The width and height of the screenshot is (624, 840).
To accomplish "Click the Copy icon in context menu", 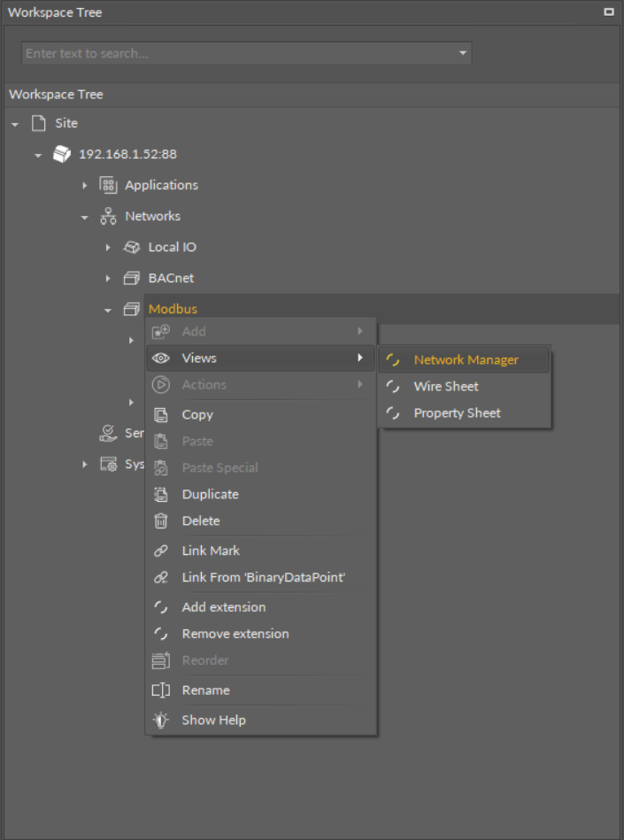I will [161, 414].
